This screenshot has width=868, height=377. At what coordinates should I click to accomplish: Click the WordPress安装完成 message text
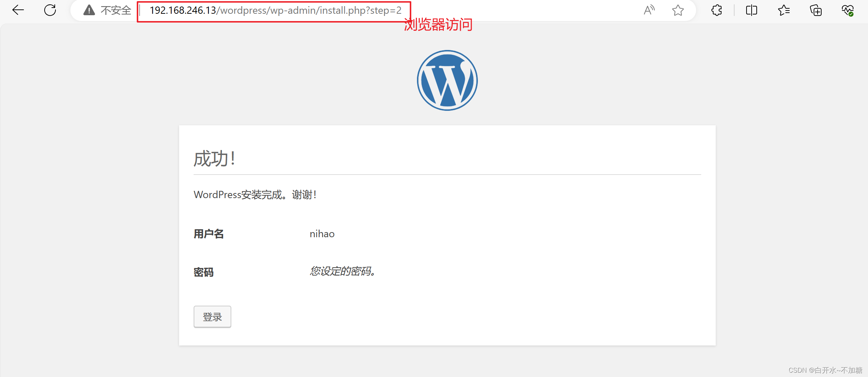(255, 195)
